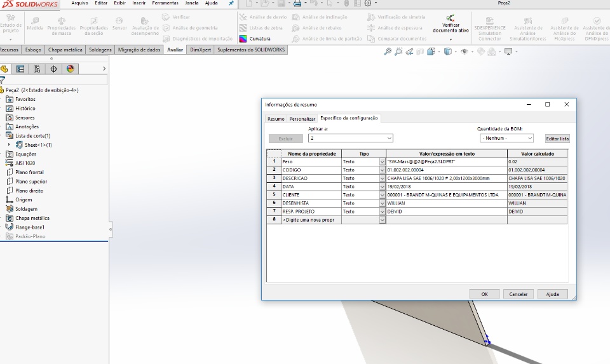610x364 pixels.
Task: Open Tipo dropdown for DESCRICAO row
Action: click(382, 179)
